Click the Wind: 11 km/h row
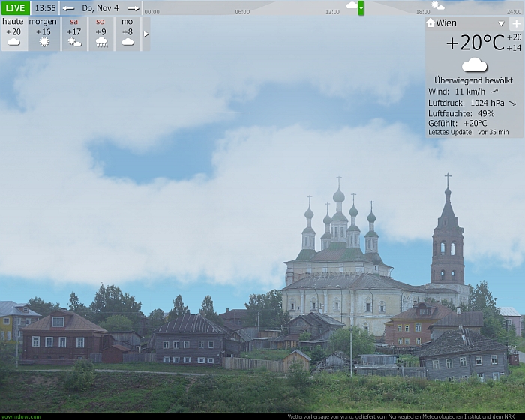The width and height of the screenshot is (525, 420). 463,91
